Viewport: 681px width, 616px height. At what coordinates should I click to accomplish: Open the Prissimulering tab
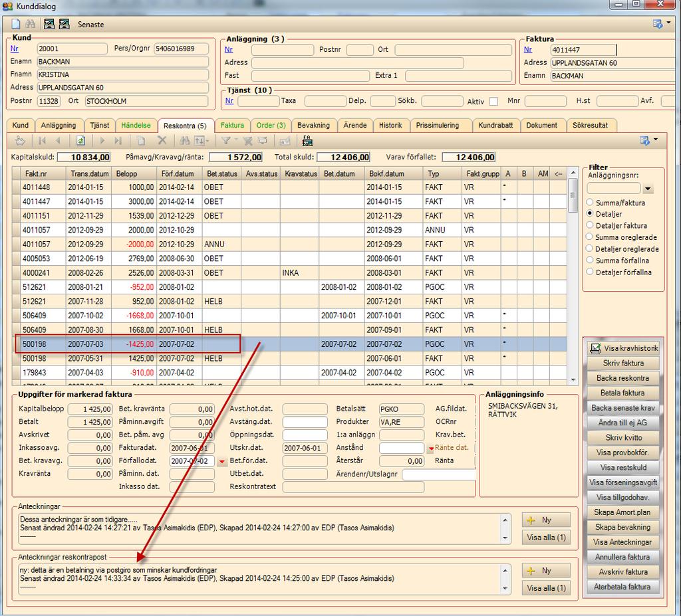[438, 126]
